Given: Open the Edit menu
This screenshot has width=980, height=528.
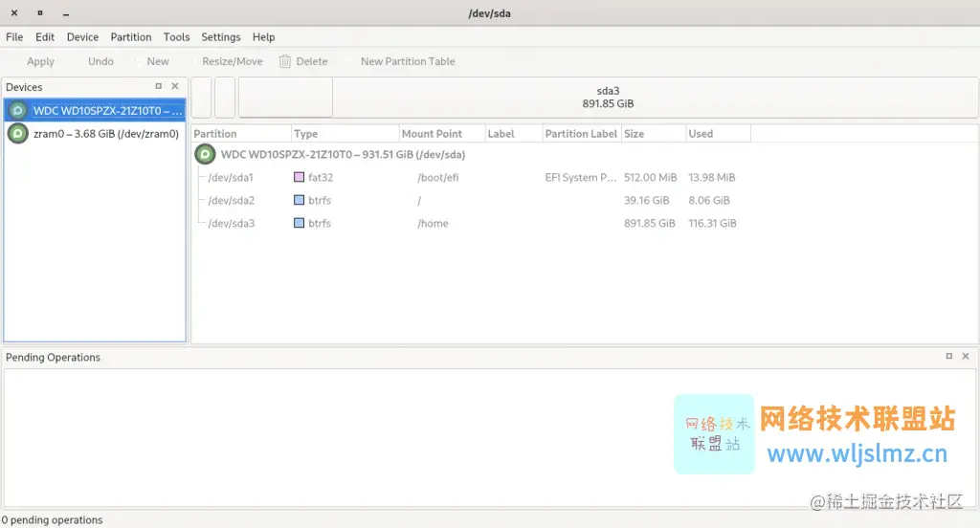Looking at the screenshot, I should [x=44, y=37].
